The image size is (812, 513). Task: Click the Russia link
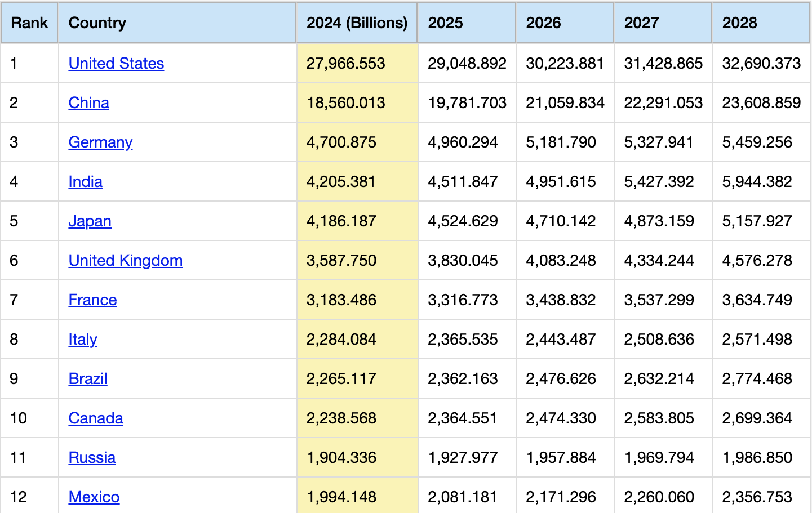coord(92,458)
